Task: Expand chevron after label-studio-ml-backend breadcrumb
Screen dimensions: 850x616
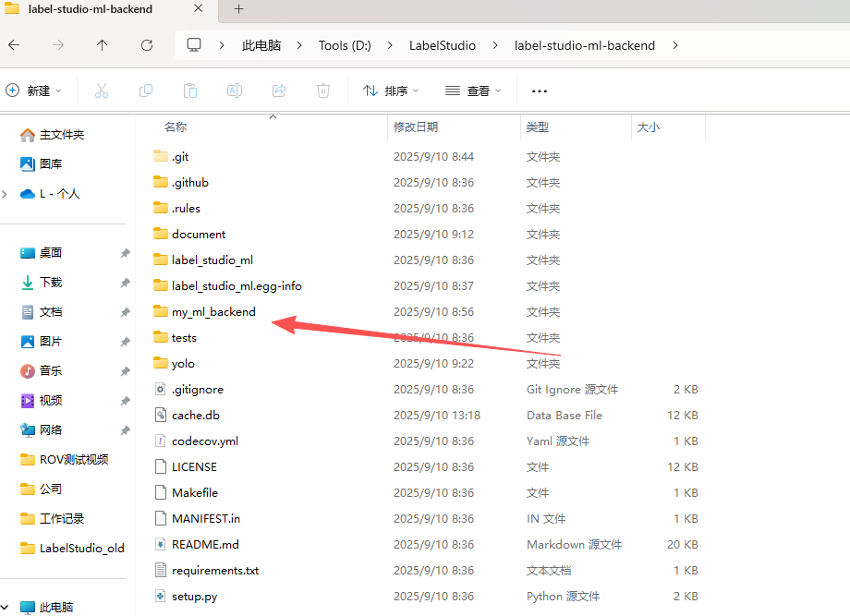Action: click(x=674, y=45)
